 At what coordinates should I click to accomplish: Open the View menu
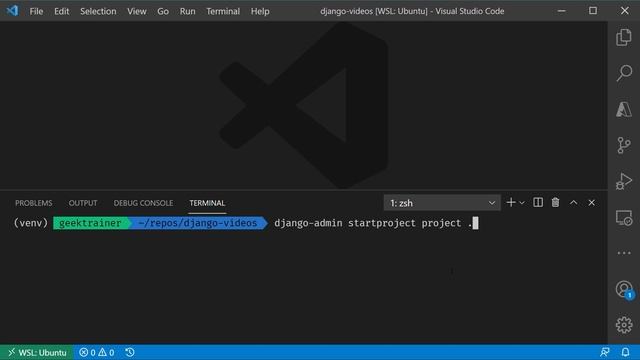click(137, 11)
